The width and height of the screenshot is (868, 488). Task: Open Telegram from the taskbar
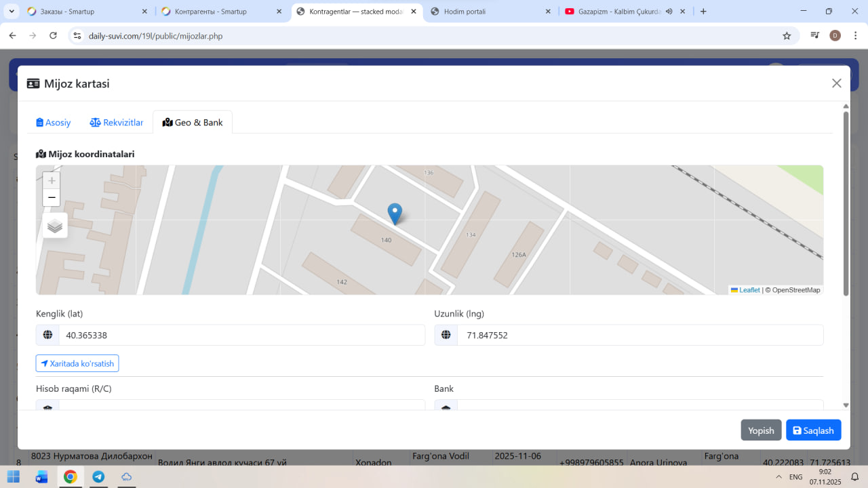98,476
